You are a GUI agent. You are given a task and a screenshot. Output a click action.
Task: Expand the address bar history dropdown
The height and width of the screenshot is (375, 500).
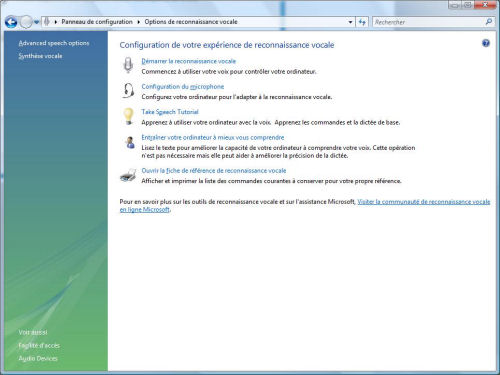(350, 22)
